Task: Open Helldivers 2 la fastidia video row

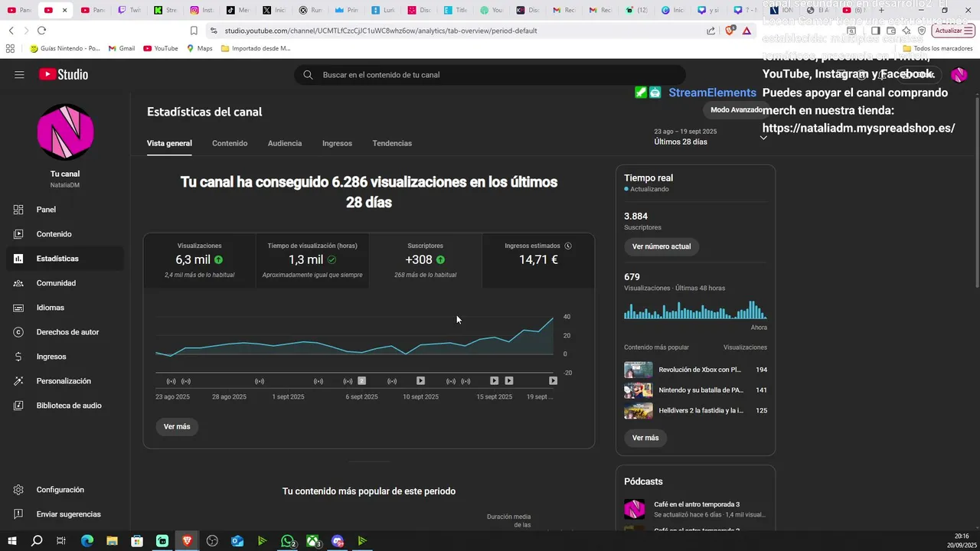Action: (x=695, y=411)
